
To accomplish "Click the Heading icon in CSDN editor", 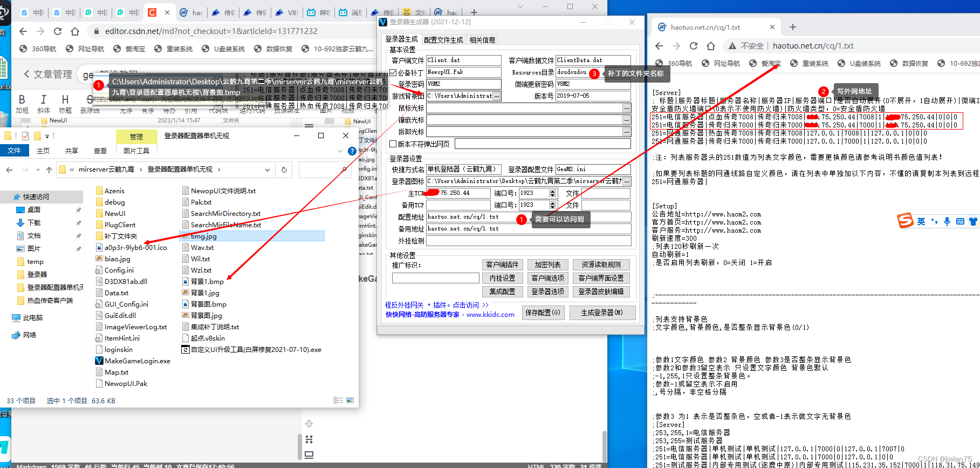I will tap(65, 99).
